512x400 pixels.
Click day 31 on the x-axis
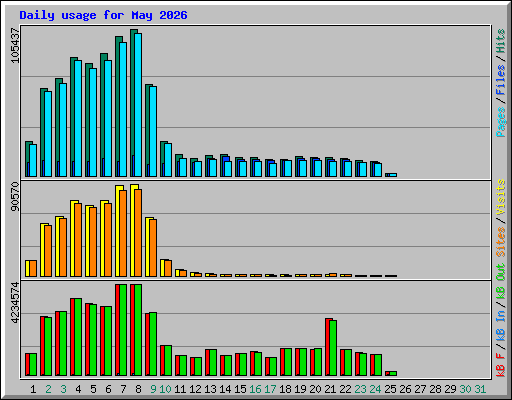click(x=480, y=389)
